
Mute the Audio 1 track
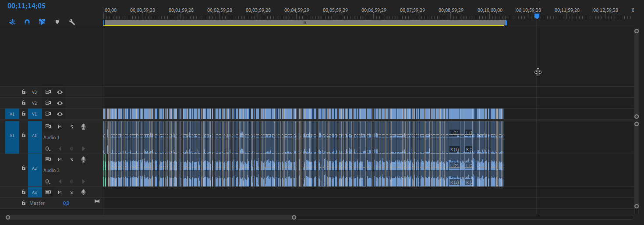[x=60, y=127]
